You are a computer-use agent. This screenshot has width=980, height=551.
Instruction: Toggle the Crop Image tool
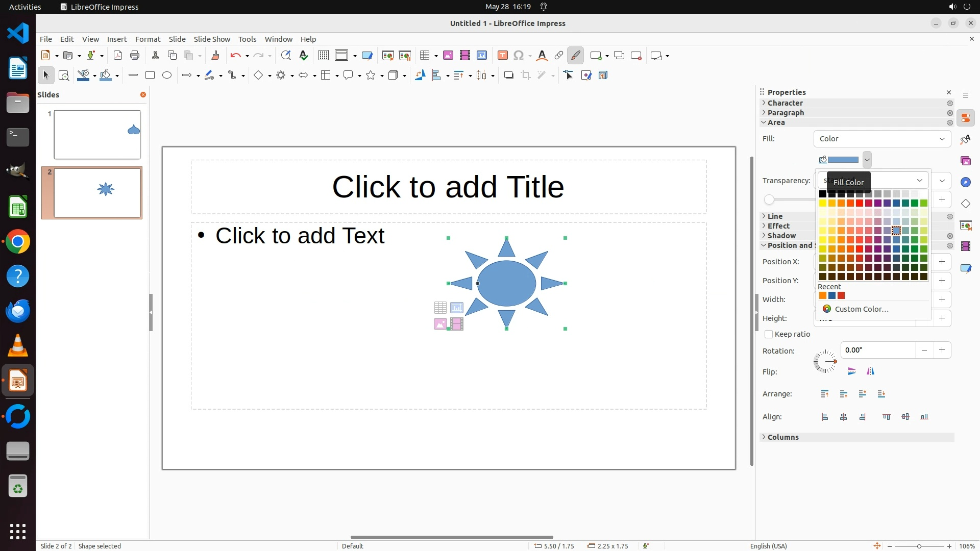tap(526, 76)
